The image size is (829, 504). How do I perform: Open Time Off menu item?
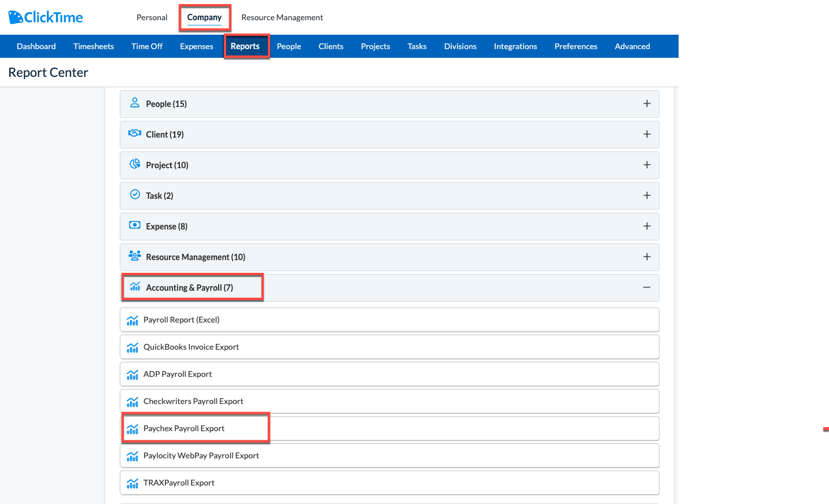(x=147, y=46)
